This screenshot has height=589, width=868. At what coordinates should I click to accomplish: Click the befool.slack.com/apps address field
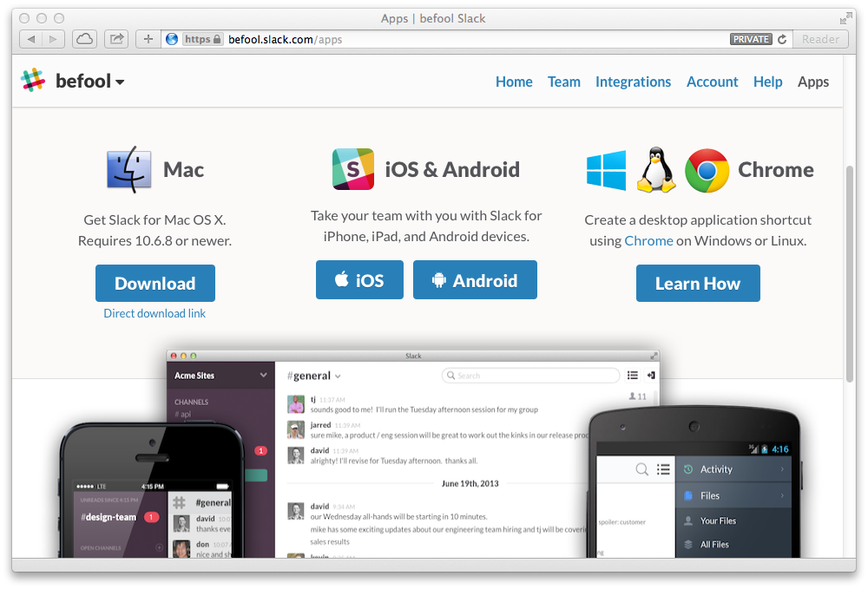476,39
